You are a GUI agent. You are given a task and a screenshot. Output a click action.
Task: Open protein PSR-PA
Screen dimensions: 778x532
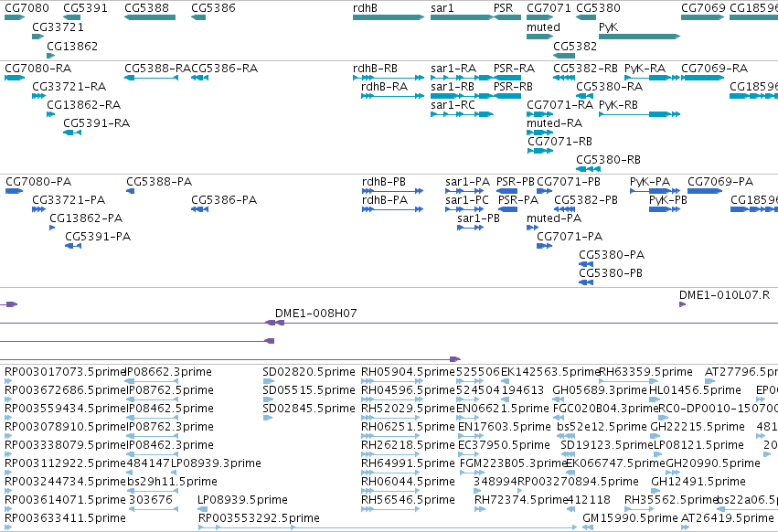[x=518, y=200]
